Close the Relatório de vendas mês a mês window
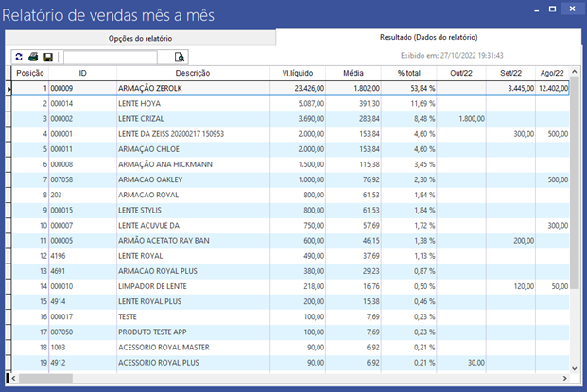The height and width of the screenshot is (392, 587). [x=572, y=9]
